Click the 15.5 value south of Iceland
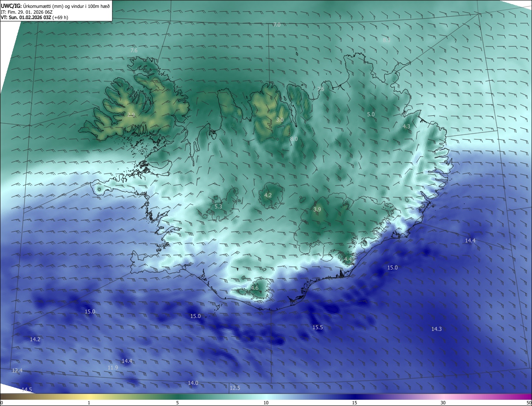The height and width of the screenshot is (406, 532). (318, 328)
